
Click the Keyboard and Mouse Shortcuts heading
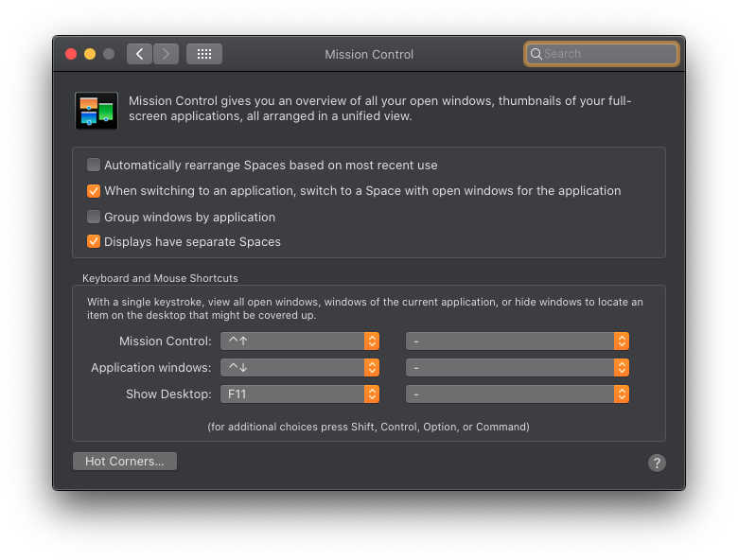pyautogui.click(x=160, y=278)
